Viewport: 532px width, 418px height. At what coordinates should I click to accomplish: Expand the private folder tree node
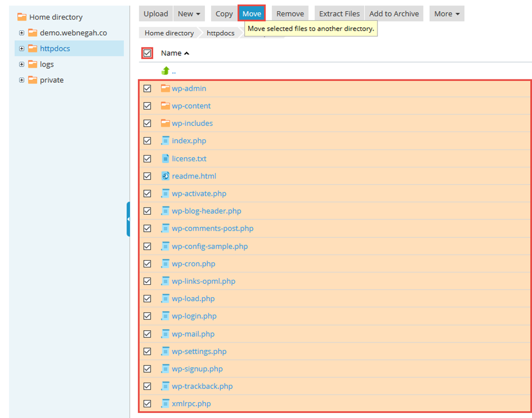(22, 80)
